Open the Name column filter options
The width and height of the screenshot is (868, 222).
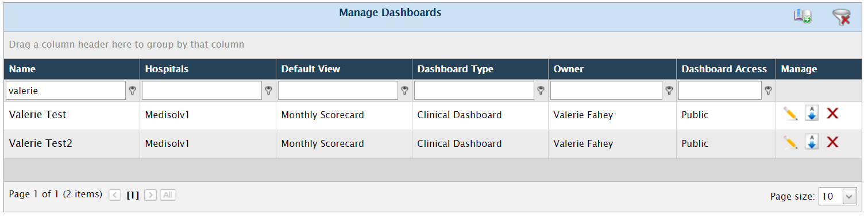(133, 90)
